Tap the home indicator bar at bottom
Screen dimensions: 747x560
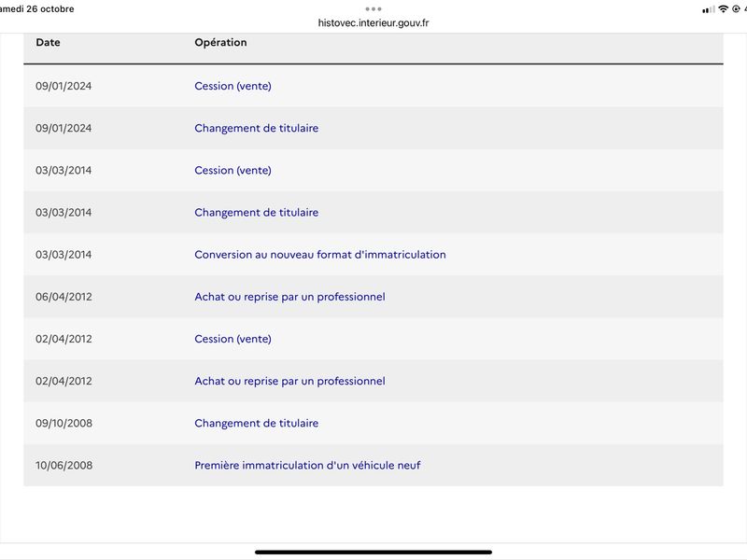[x=373, y=553]
